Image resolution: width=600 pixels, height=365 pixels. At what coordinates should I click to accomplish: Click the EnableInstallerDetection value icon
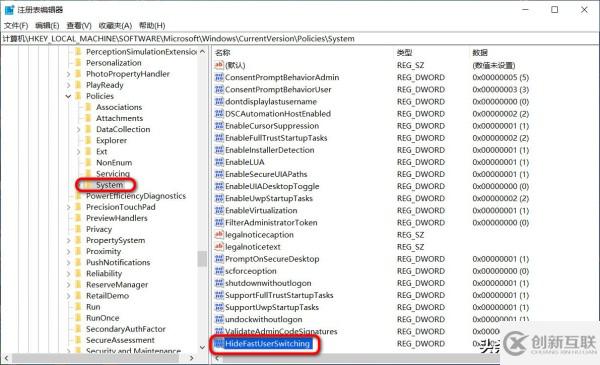click(219, 150)
